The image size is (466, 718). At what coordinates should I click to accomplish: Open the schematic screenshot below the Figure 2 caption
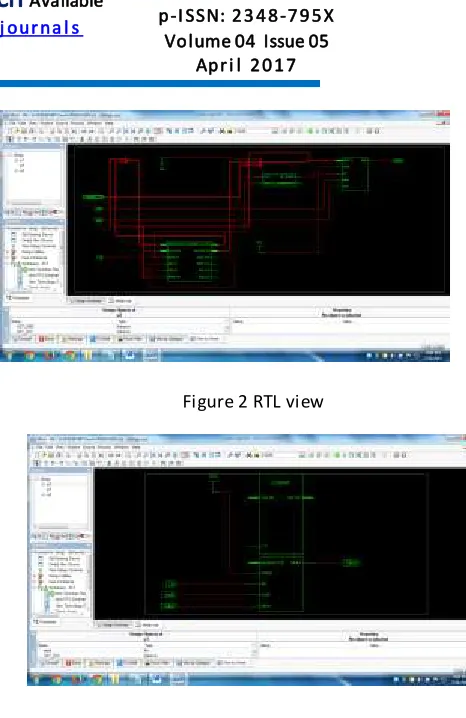(246, 560)
